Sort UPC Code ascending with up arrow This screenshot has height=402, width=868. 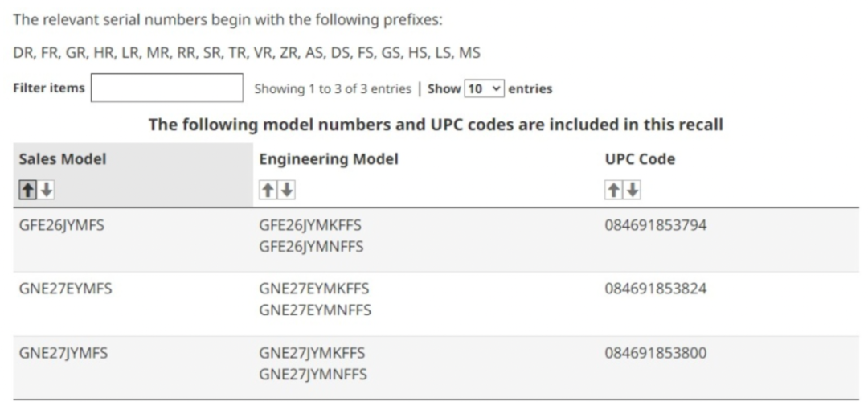(x=613, y=190)
